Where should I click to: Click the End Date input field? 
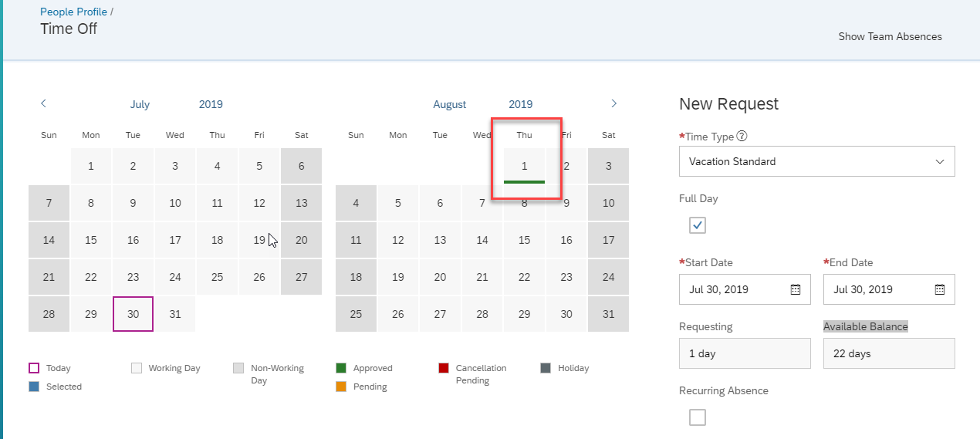(x=889, y=289)
